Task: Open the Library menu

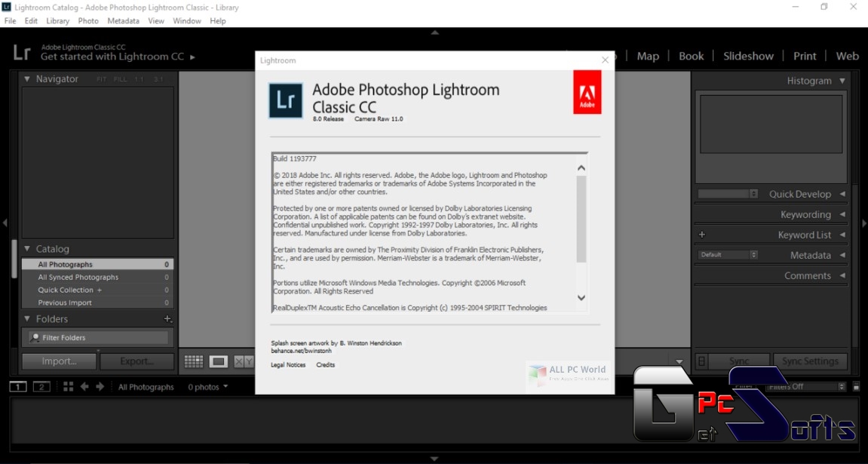Action: (57, 21)
